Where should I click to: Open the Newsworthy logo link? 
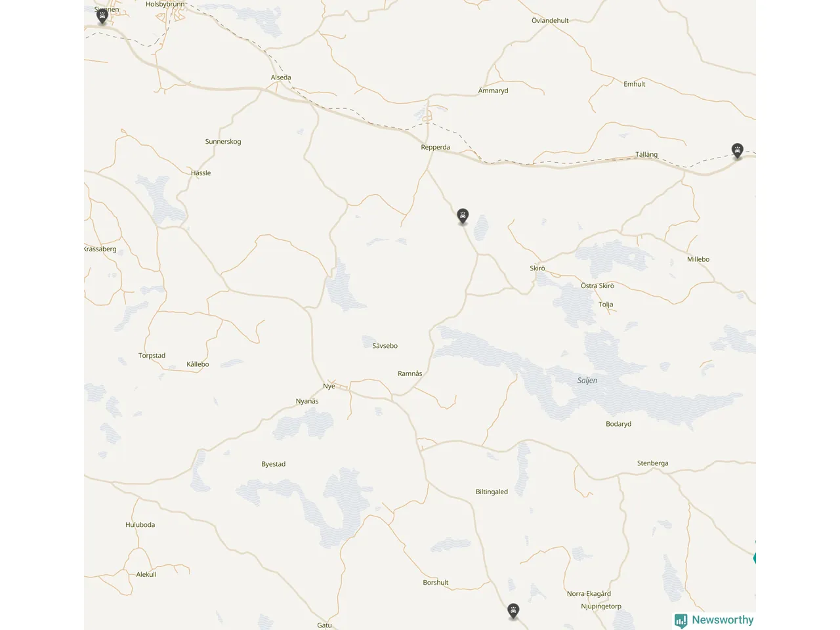pos(714,620)
